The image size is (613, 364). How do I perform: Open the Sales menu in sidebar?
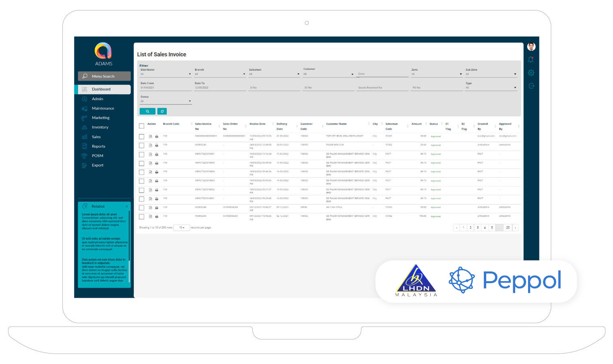(x=96, y=137)
